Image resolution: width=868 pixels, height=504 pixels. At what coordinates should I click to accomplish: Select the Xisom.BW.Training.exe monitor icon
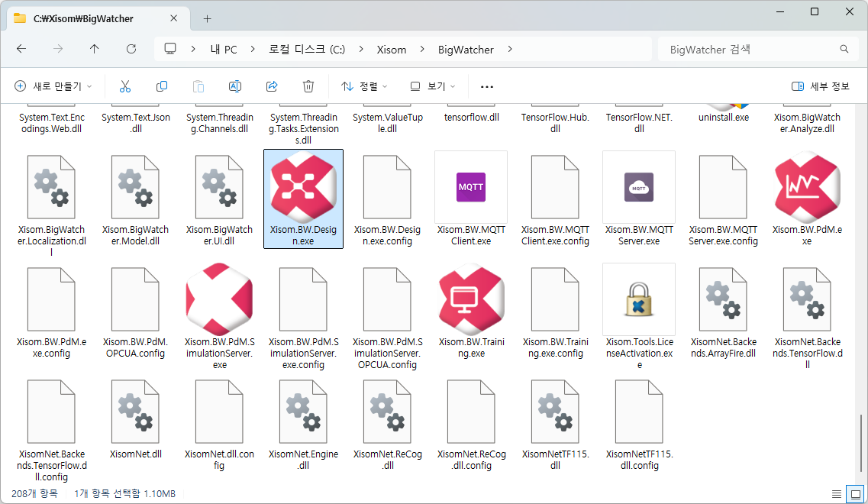[471, 299]
